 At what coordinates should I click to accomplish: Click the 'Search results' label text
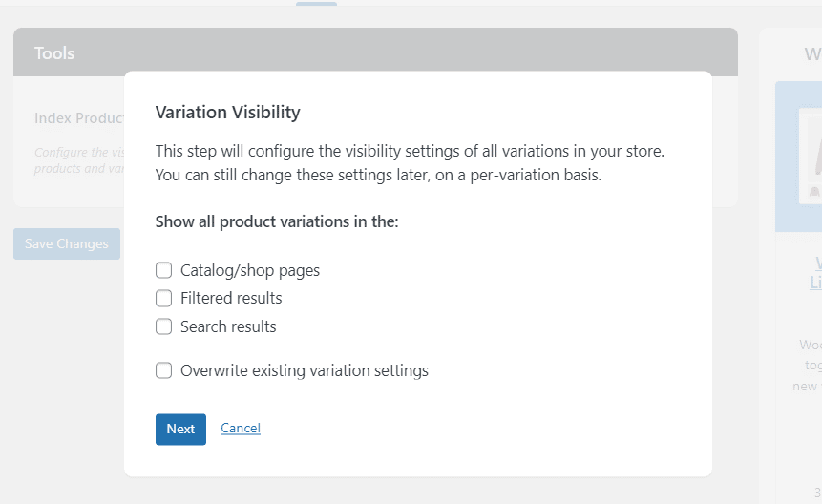point(228,326)
